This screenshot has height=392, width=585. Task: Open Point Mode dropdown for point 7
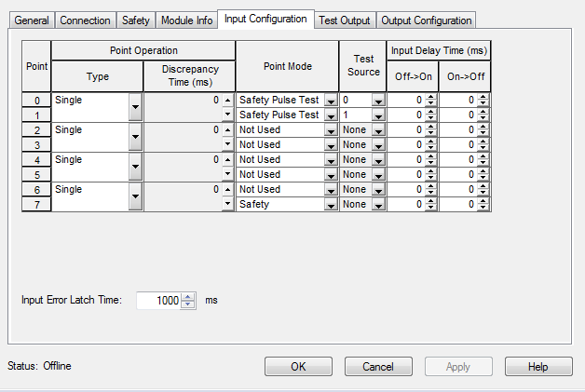(330, 204)
